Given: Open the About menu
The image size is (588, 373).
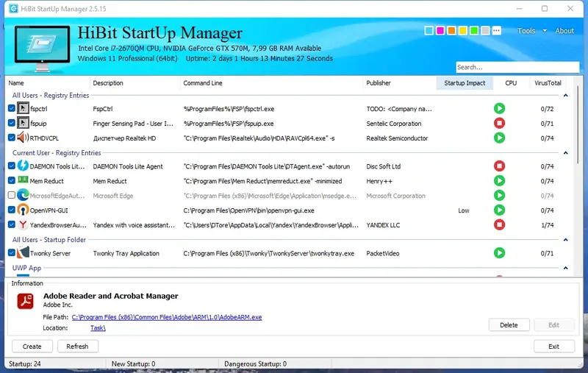Looking at the screenshot, I should pos(564,31).
